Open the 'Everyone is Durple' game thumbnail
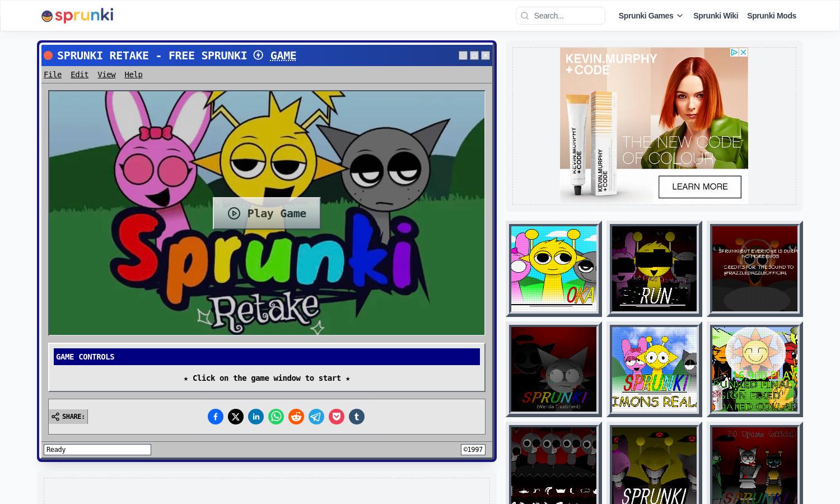Viewport: 840px width, 504px height. [x=755, y=269]
